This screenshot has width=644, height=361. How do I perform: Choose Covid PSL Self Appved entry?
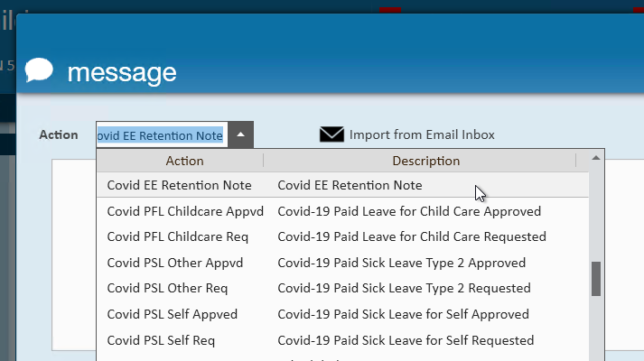click(x=172, y=315)
